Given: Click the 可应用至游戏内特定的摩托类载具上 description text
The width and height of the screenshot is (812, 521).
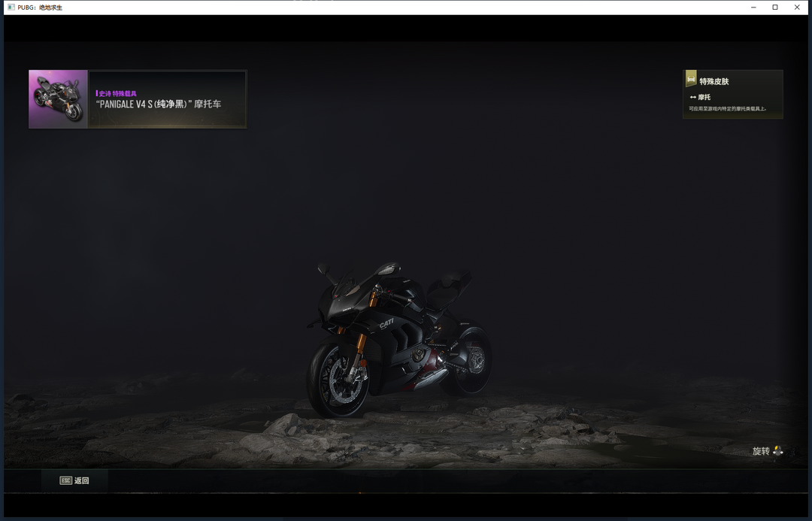Looking at the screenshot, I should [x=728, y=109].
